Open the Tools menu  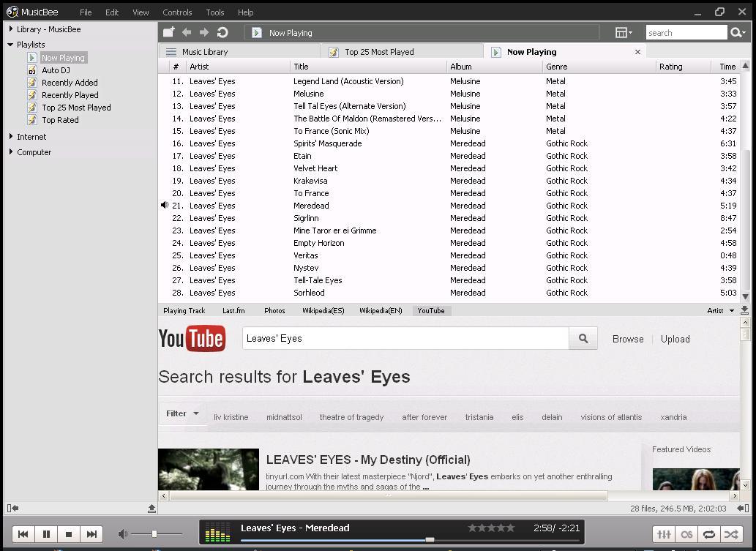point(214,12)
